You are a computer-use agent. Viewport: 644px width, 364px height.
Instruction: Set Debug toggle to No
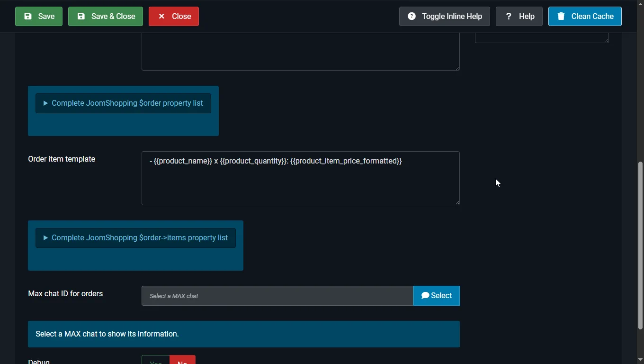point(182,360)
